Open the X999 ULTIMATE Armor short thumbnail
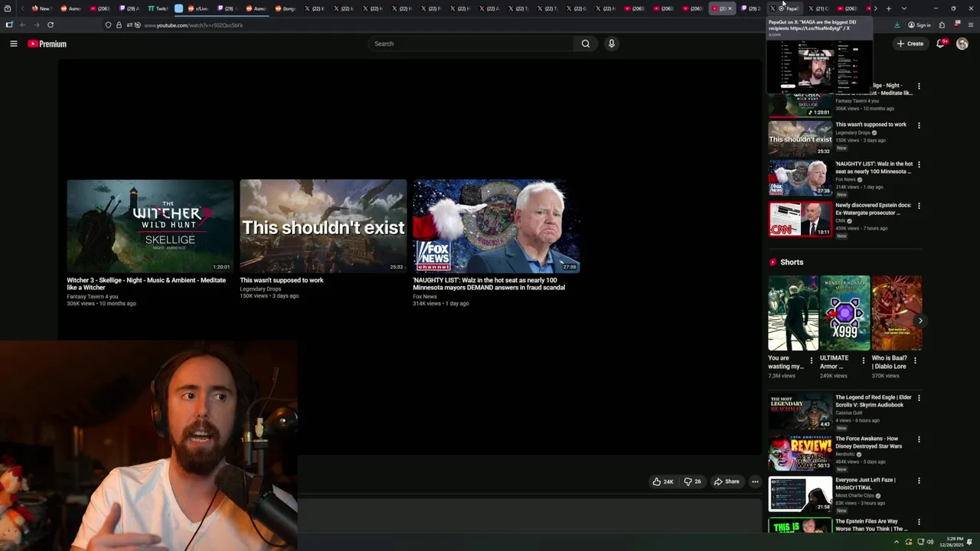The height and width of the screenshot is (551, 980). coord(844,313)
